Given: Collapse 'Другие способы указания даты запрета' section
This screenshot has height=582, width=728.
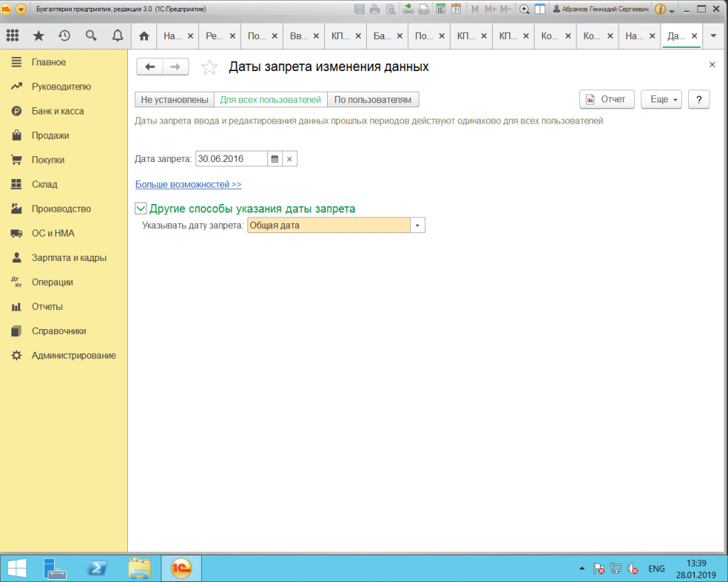Looking at the screenshot, I should coord(141,209).
